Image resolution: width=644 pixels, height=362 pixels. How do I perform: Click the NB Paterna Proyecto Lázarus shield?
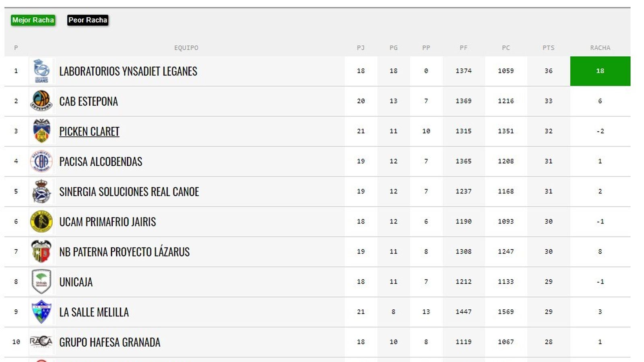42,252
